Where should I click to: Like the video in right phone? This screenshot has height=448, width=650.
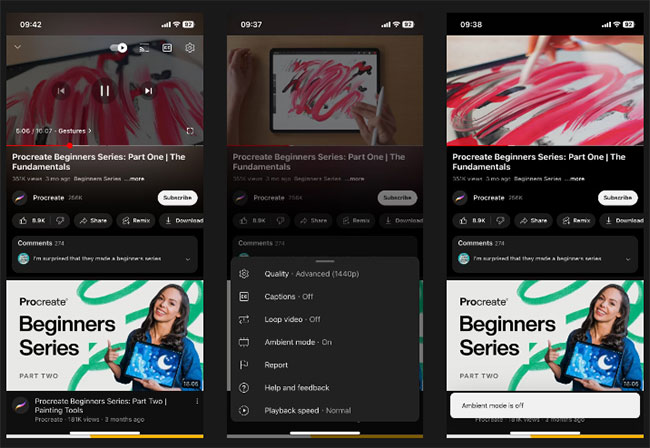pos(472,220)
